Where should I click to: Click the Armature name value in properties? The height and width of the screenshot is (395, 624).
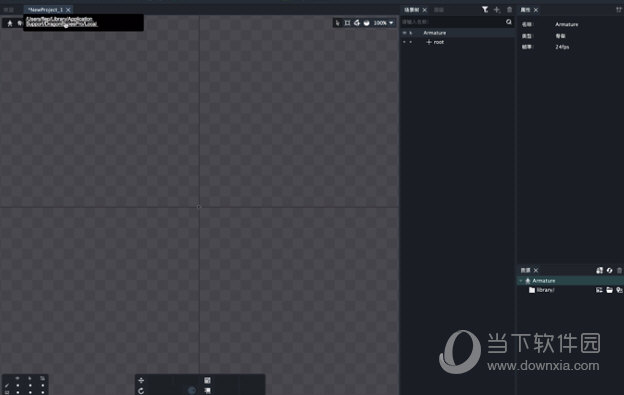click(x=567, y=24)
